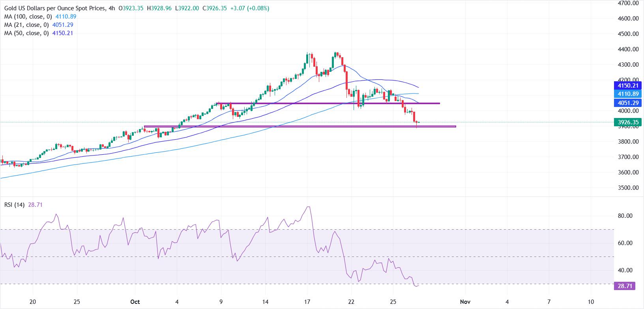Click the MA (100, close, 0) legend
The width and height of the screenshot is (644, 309).
click(x=26, y=17)
